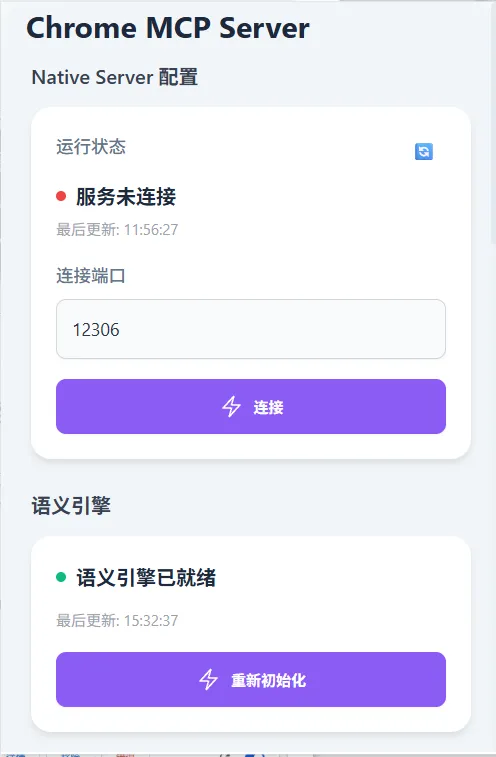Click the Native Server 配置 heading
The width and height of the screenshot is (496, 757).
[x=114, y=77]
